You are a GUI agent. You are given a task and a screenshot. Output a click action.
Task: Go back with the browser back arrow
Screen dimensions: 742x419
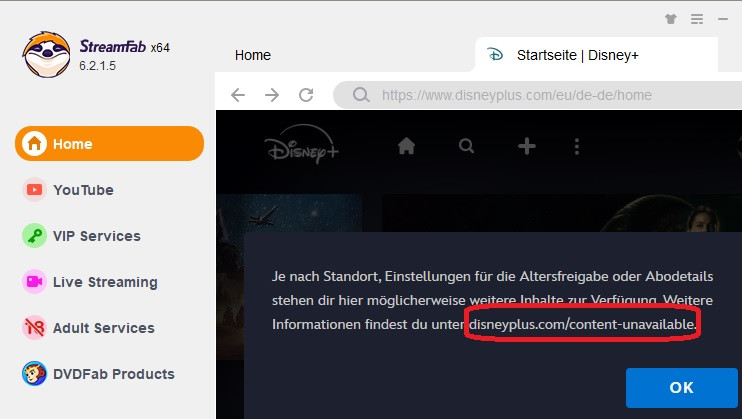click(x=238, y=95)
